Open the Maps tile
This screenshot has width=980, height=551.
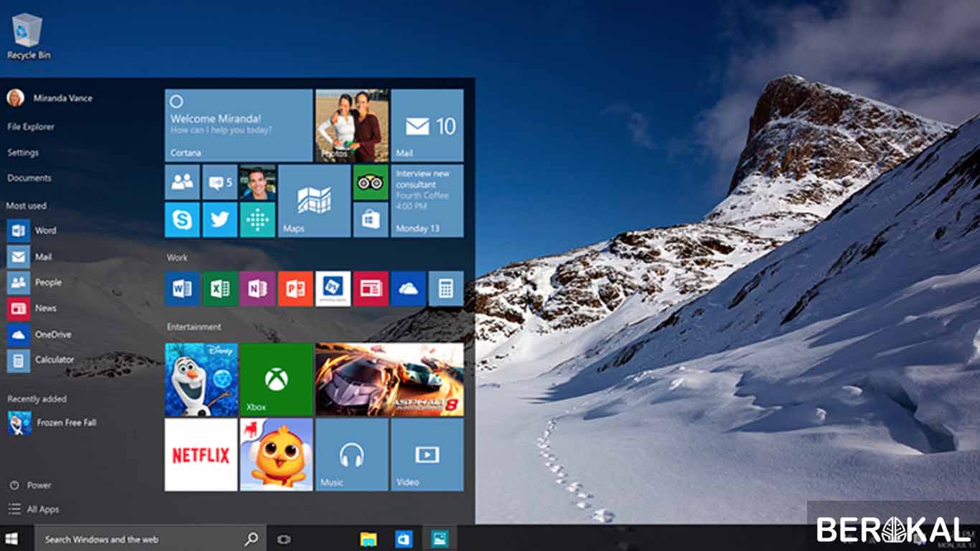(x=314, y=201)
